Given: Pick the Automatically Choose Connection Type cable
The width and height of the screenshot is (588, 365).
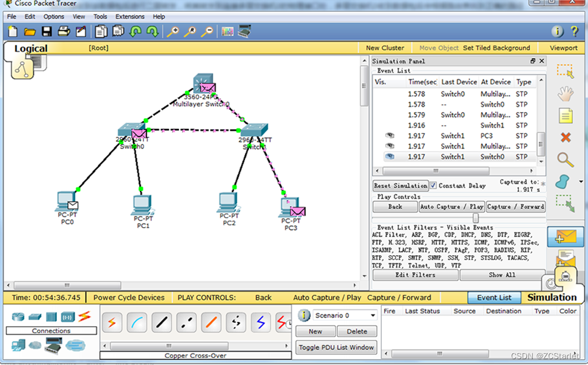Looking at the screenshot, I should pos(112,323).
